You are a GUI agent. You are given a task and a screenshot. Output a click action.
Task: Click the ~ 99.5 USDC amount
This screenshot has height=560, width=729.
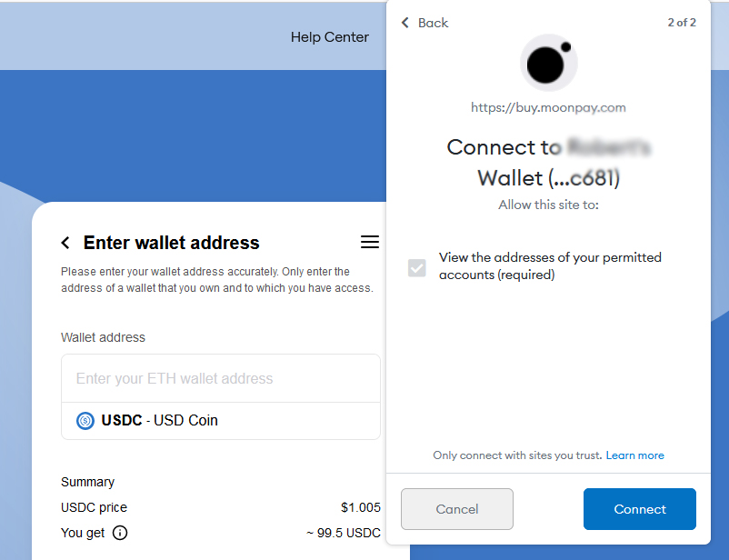pyautogui.click(x=344, y=533)
